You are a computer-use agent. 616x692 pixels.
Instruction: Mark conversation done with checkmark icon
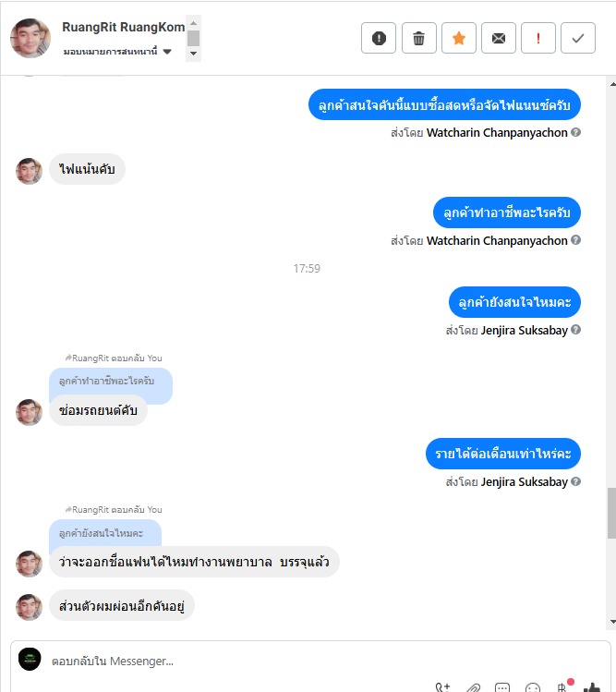(x=577, y=38)
